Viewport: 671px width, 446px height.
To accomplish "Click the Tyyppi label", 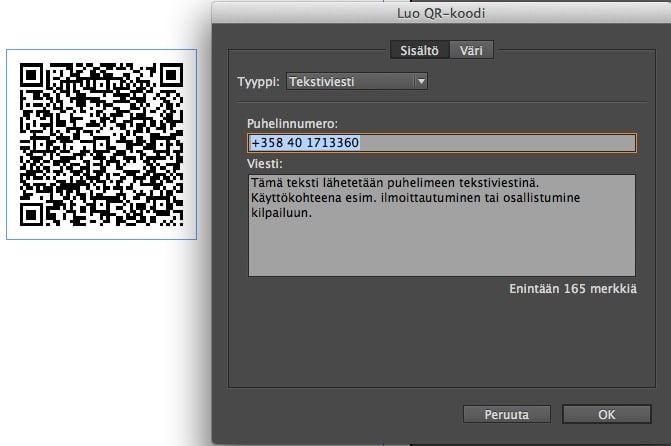I will (x=258, y=81).
